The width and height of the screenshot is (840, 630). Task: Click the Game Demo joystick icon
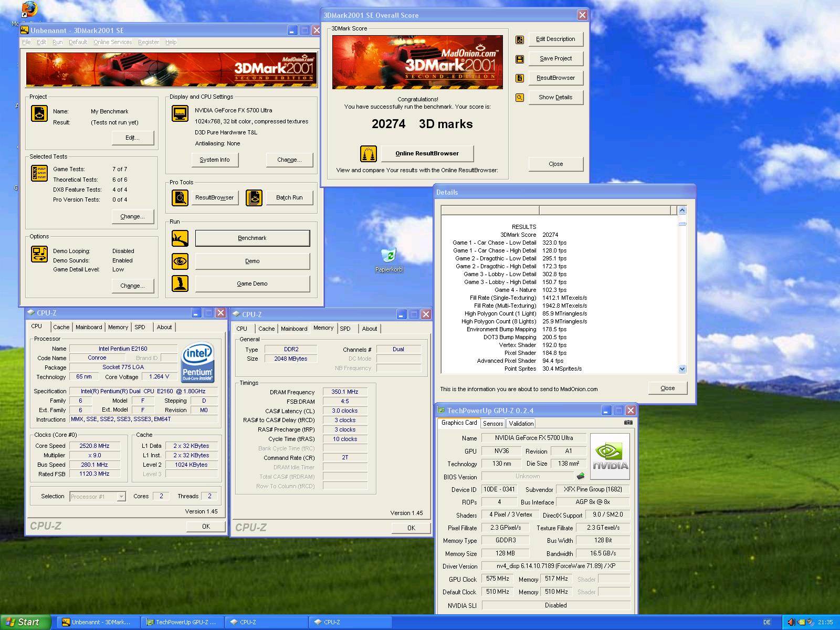tap(180, 283)
